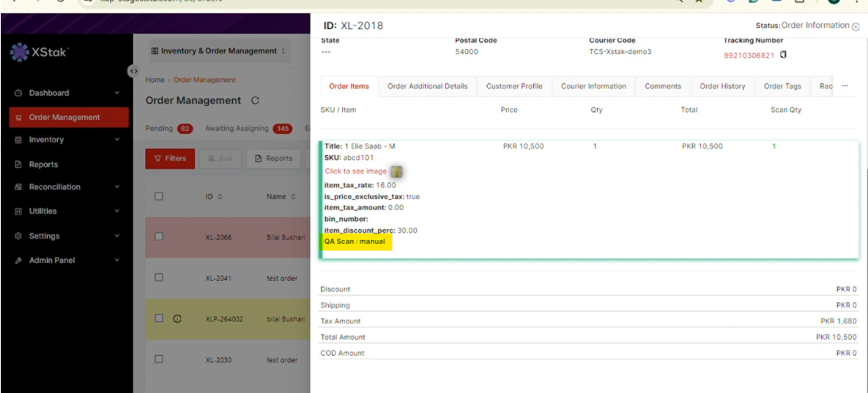Close the order details panel

(856, 26)
